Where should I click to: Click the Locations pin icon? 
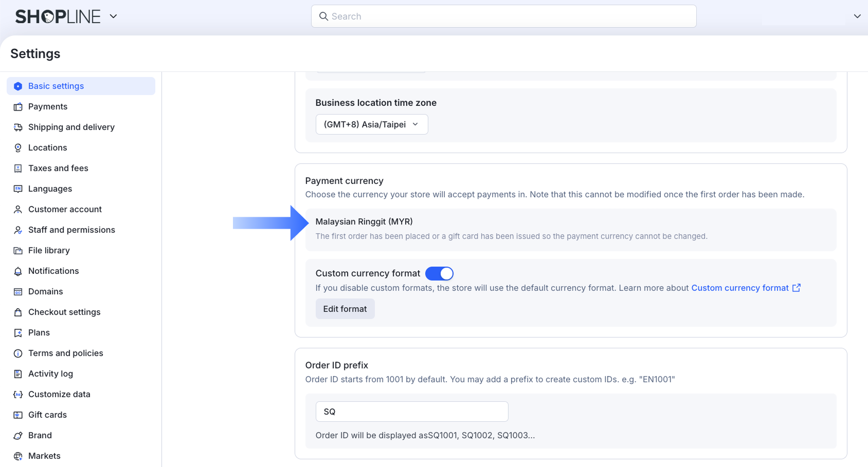coord(18,148)
